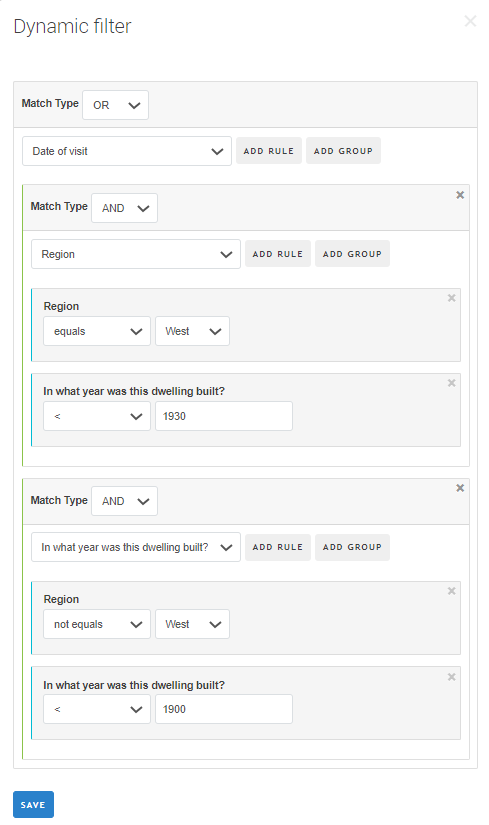The image size is (489, 825).
Task: Delete the year built < 1900 rule
Action: tap(452, 677)
